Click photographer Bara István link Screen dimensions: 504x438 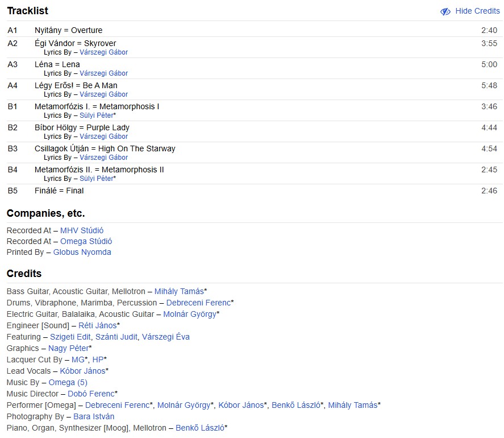click(94, 416)
